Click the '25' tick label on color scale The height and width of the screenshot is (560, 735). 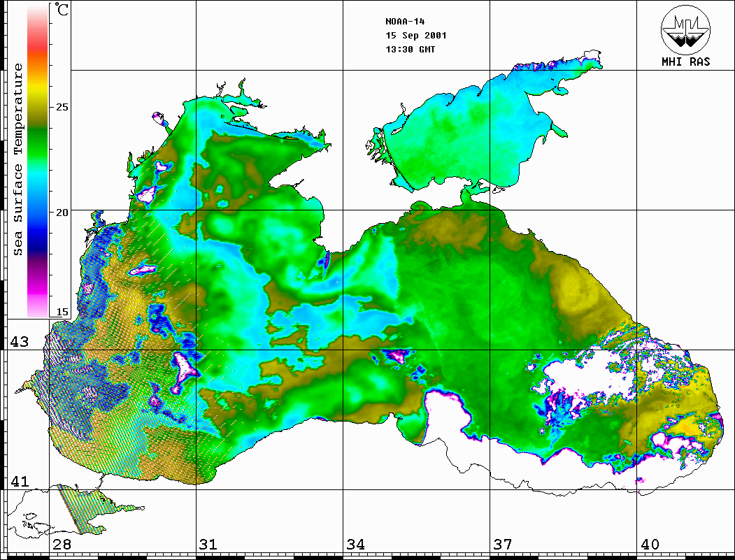click(x=62, y=107)
